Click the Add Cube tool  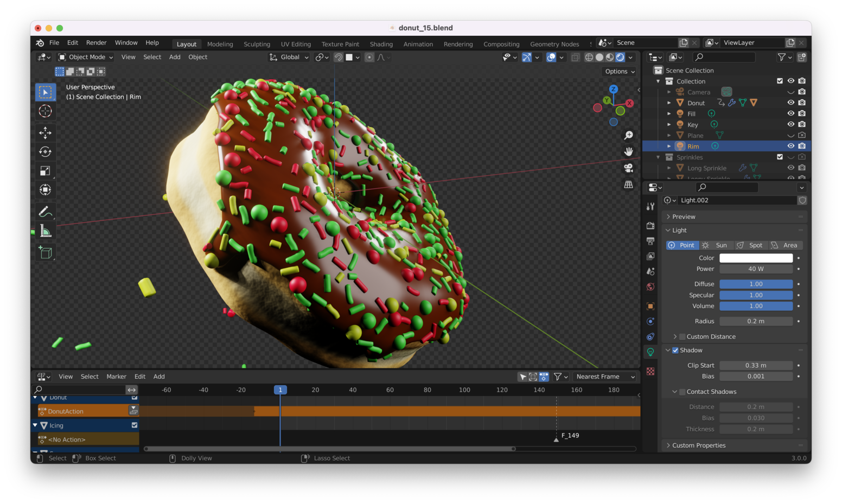tap(46, 252)
